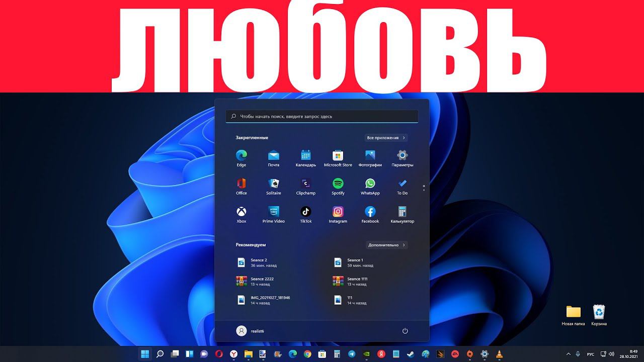Open the Facebook app
The image size is (644, 362).
point(370,214)
